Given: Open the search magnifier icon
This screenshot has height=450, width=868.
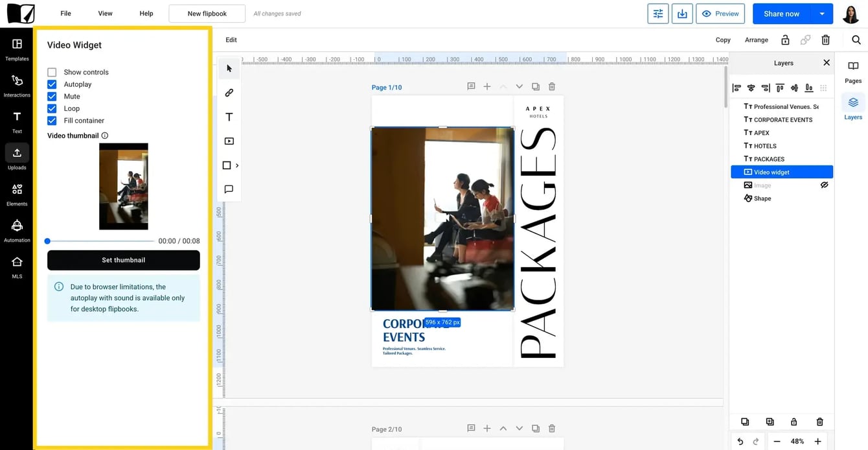Looking at the screenshot, I should point(856,40).
